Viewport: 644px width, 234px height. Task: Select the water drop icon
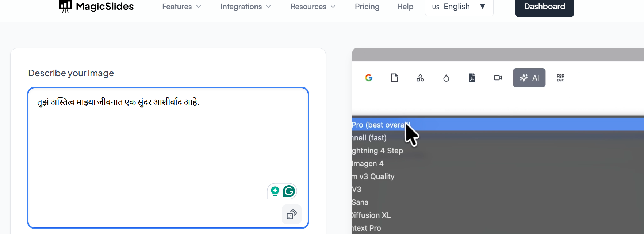(446, 78)
